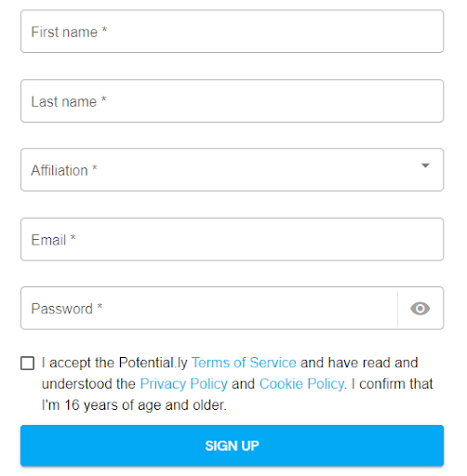Click 'I accept the Potential.ly' text
The image size is (467, 476).
[x=114, y=363]
